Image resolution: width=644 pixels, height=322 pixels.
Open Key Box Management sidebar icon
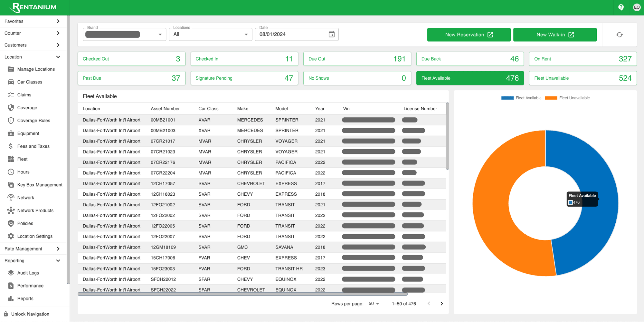click(11, 185)
